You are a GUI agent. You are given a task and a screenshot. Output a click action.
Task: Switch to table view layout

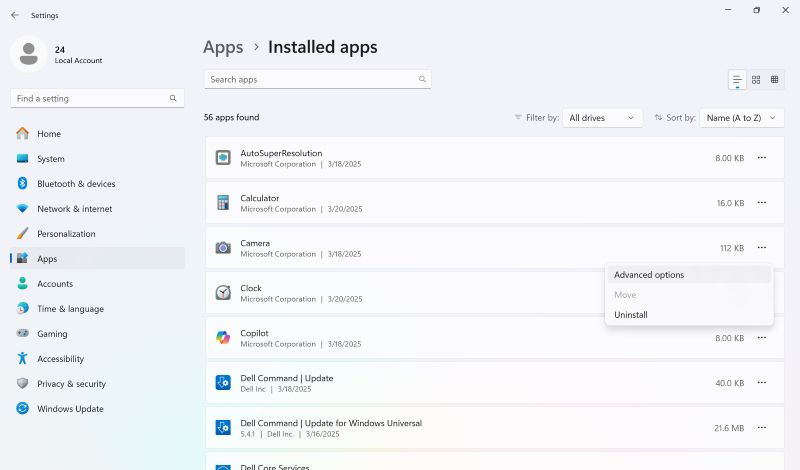coord(774,79)
